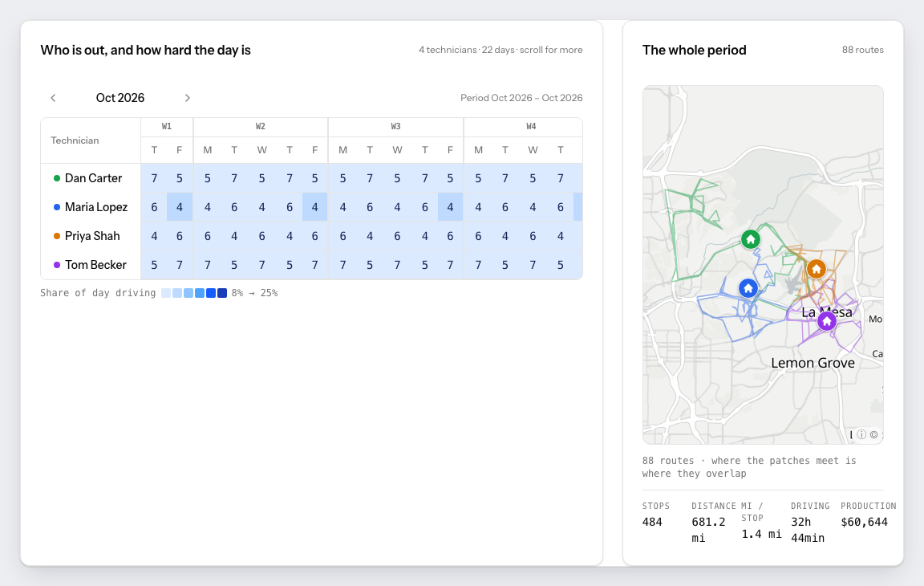Click the orange dot beside Priya Shah

pos(57,236)
